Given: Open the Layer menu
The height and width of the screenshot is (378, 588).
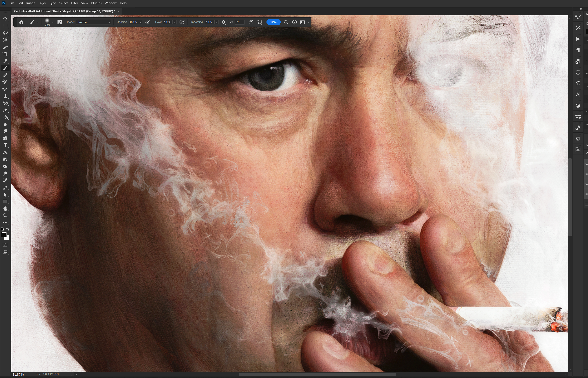Looking at the screenshot, I should point(42,3).
